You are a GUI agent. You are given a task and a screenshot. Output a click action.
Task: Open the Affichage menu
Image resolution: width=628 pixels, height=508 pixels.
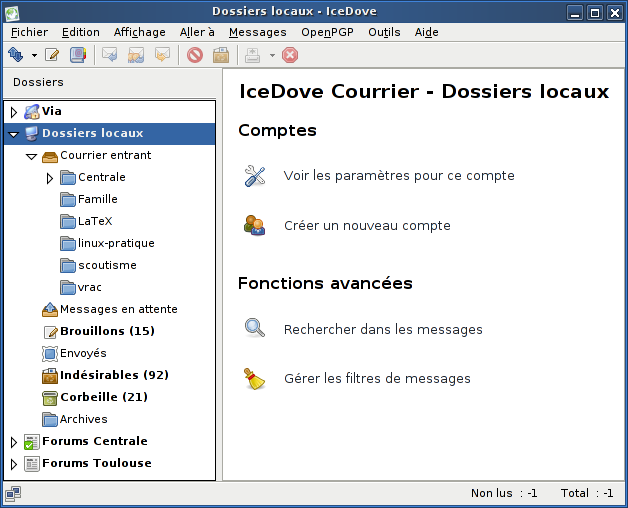[x=139, y=32]
